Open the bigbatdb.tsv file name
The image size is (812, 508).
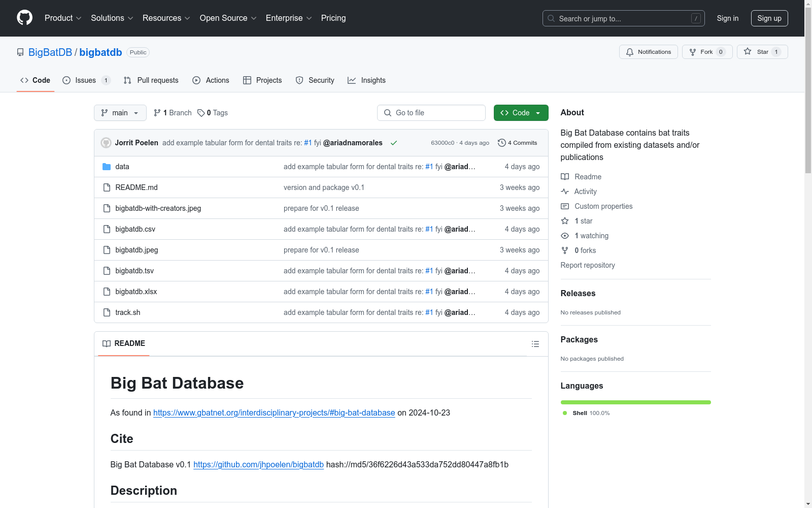tap(134, 271)
